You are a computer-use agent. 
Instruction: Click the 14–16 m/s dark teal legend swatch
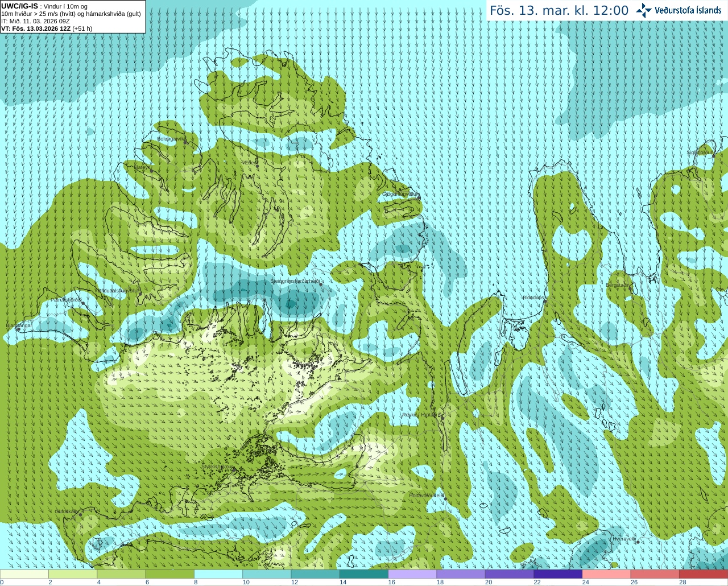[364, 574]
